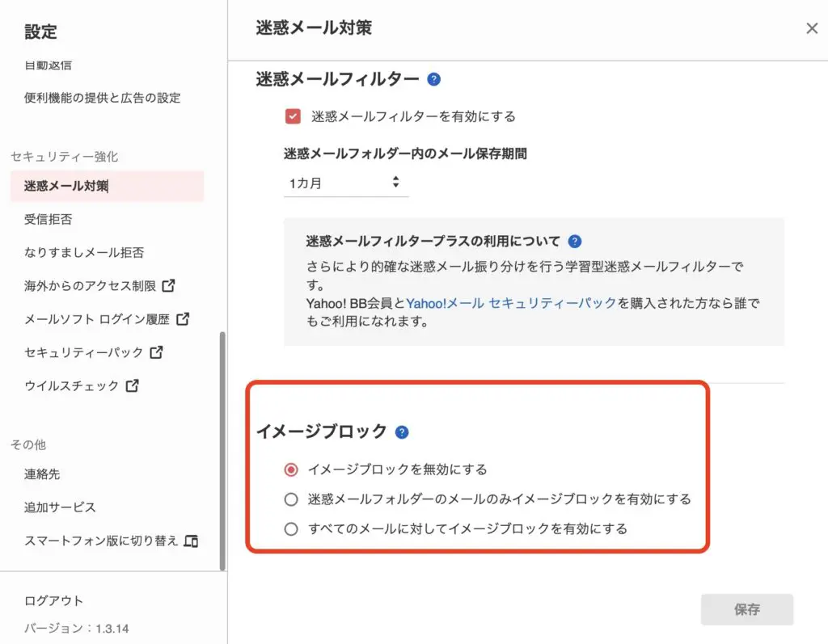Click help icon beside 迷惑メールフィルタープラスの利用について

coord(575,242)
